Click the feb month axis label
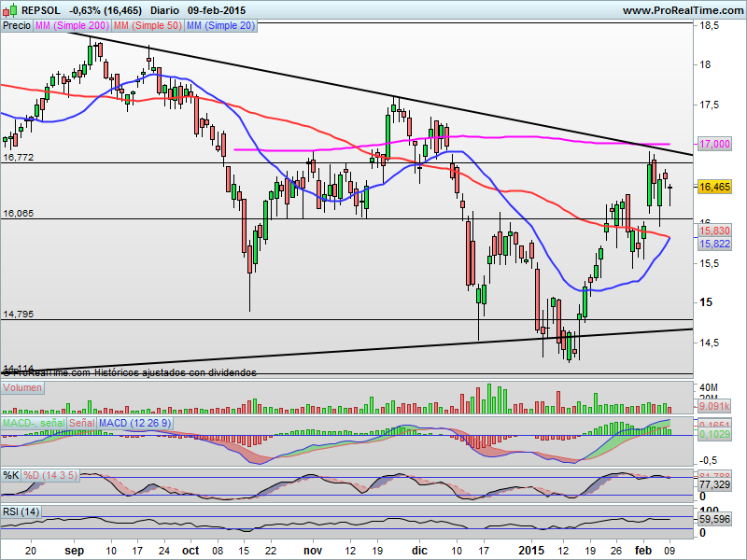The height and width of the screenshot is (560, 747). (642, 551)
